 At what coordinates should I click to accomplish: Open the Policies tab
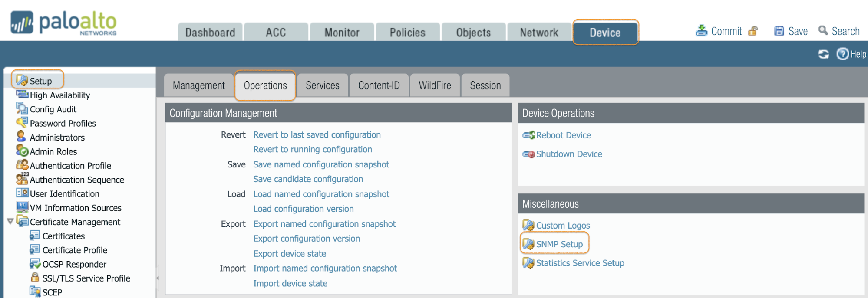click(408, 32)
